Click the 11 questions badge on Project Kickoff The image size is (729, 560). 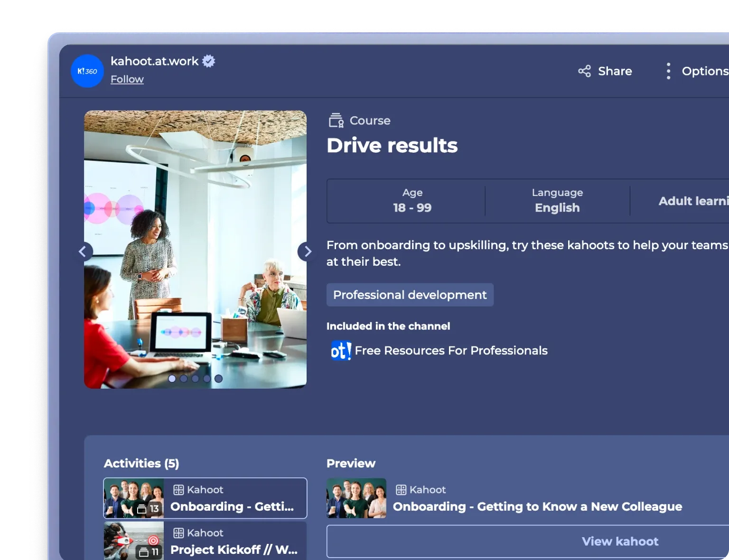click(x=149, y=552)
